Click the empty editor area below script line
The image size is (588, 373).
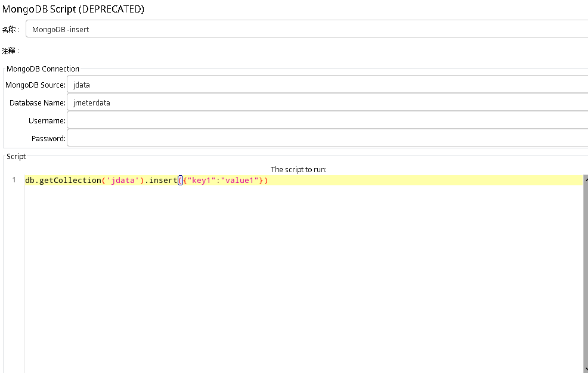pos(239,268)
